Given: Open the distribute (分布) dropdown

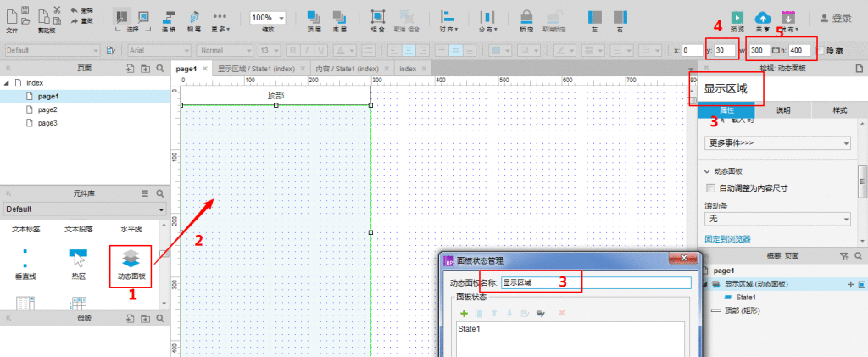Looking at the screenshot, I should [487, 20].
